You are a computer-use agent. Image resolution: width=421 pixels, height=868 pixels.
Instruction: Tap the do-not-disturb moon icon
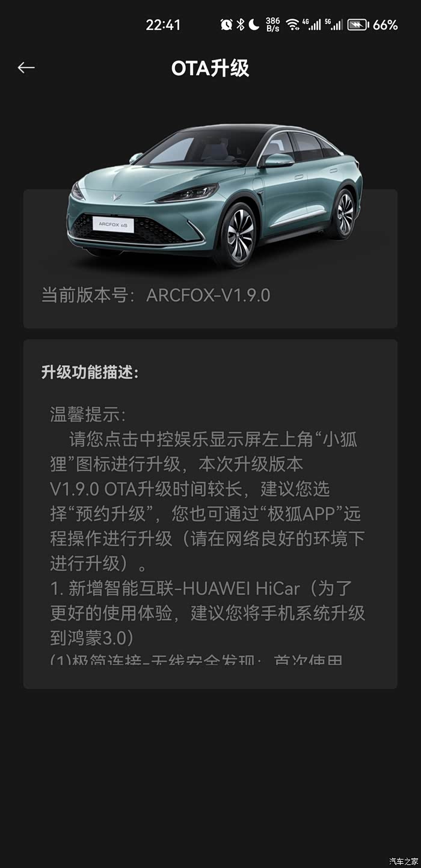[x=254, y=25]
